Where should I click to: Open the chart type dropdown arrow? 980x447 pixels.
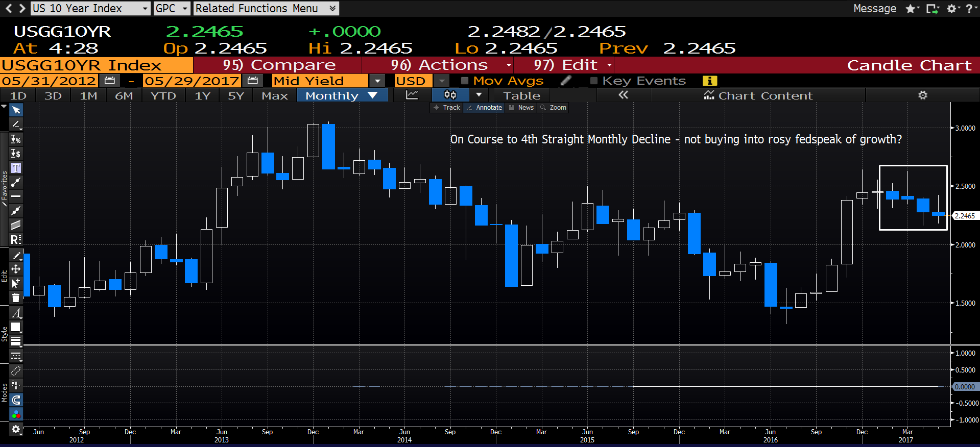(479, 95)
